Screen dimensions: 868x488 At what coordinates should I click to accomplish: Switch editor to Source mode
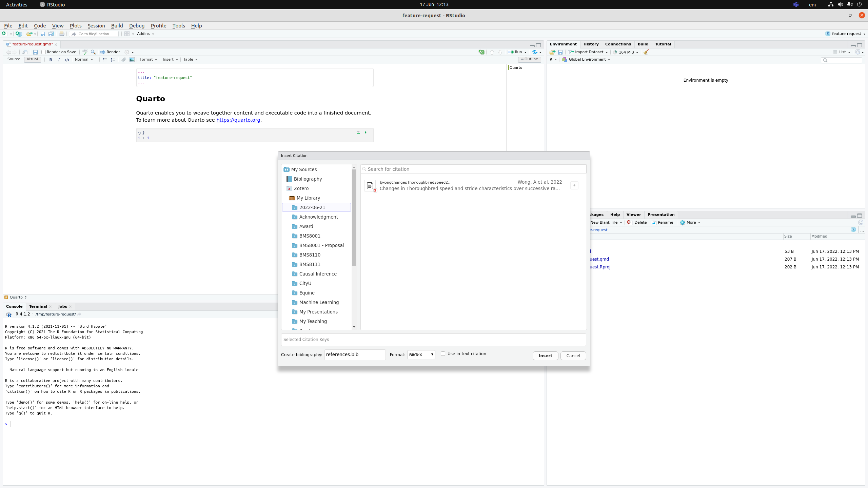pyautogui.click(x=14, y=59)
